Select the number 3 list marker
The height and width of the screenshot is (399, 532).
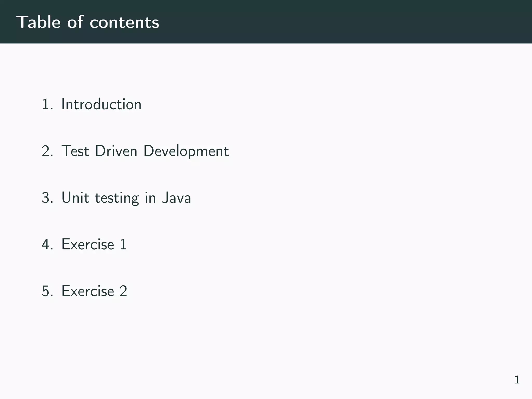[47, 198]
